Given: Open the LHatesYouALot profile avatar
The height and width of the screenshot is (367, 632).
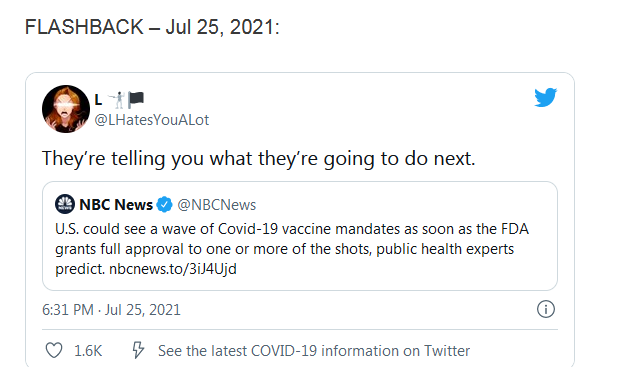Looking at the screenshot, I should 66,109.
